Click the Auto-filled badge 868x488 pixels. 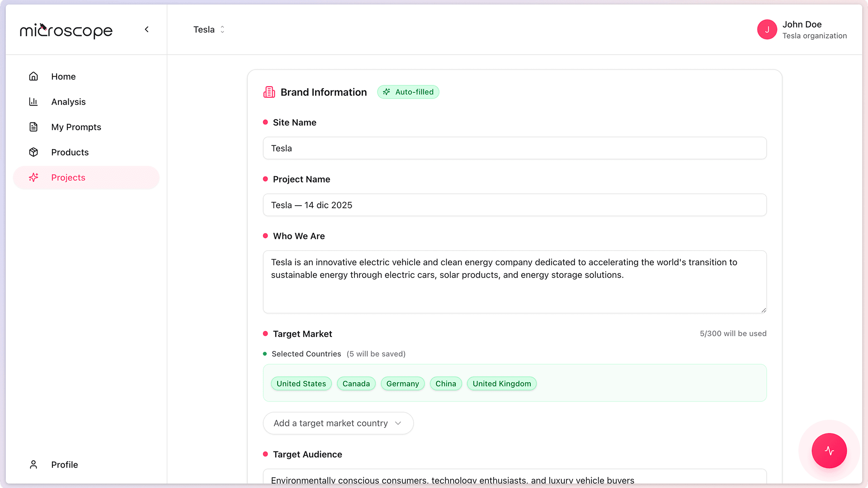pyautogui.click(x=408, y=92)
